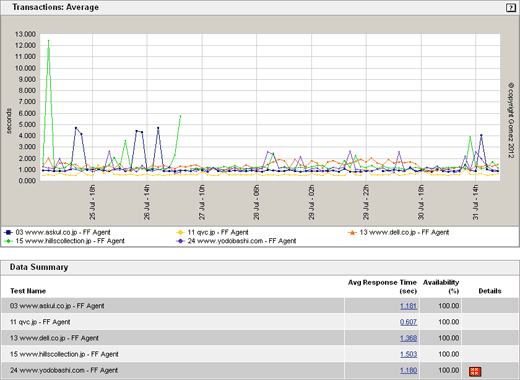Image resolution: width=520 pixels, height=380 pixels.
Task: Open response time link 1.368
Action: point(408,338)
